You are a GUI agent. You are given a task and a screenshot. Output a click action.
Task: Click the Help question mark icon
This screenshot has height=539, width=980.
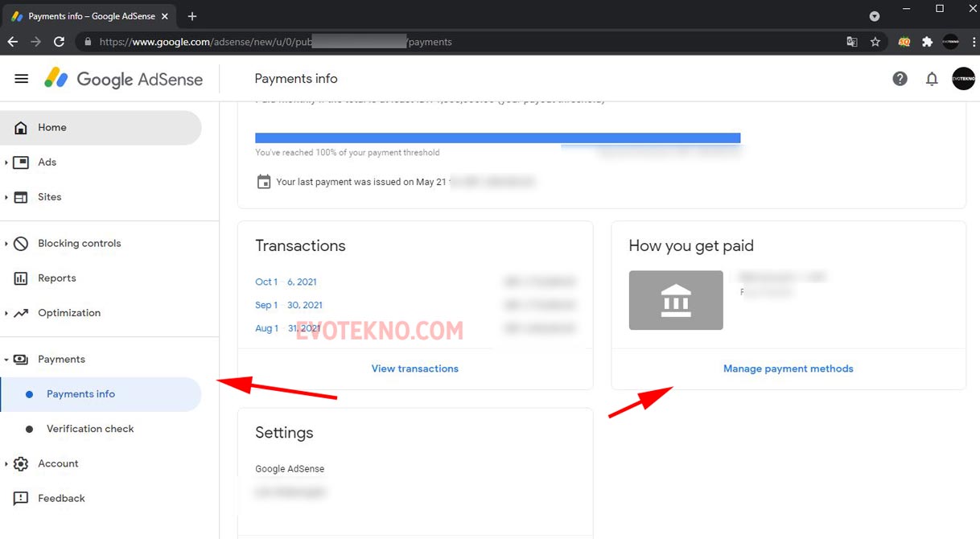point(900,79)
